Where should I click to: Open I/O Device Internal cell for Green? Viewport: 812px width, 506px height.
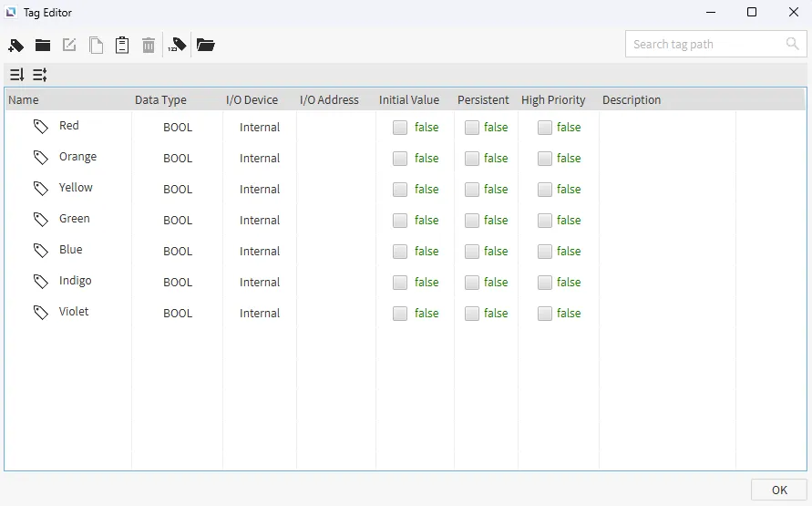(260, 221)
